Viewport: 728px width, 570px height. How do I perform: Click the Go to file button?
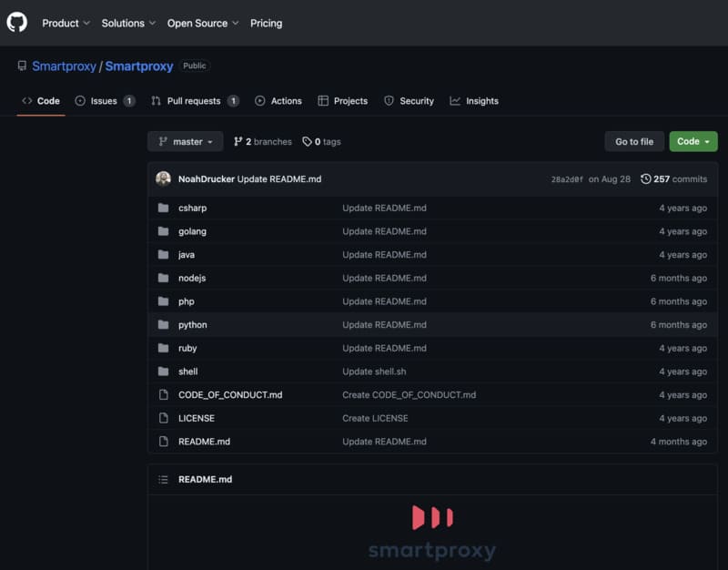click(x=634, y=141)
